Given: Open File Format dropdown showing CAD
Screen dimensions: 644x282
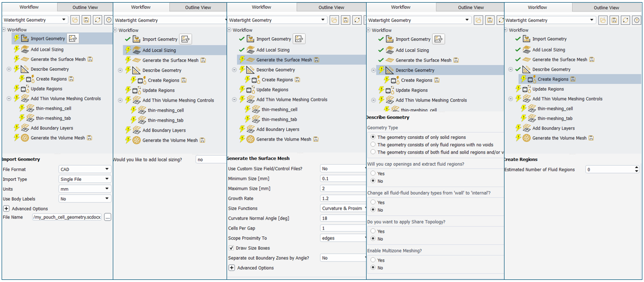Looking at the screenshot, I should pyautogui.click(x=84, y=169).
